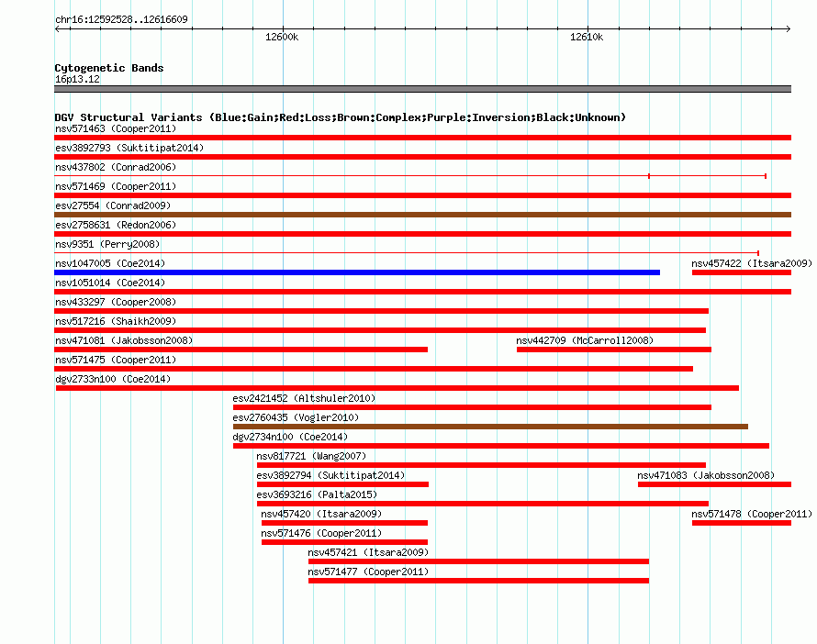Click the 12600k ruler tick label

(x=282, y=37)
